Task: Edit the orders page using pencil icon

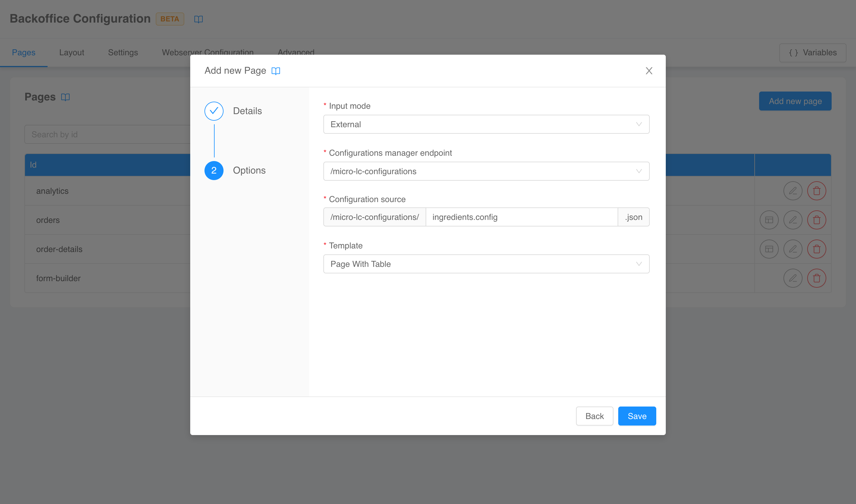Action: pos(793,220)
